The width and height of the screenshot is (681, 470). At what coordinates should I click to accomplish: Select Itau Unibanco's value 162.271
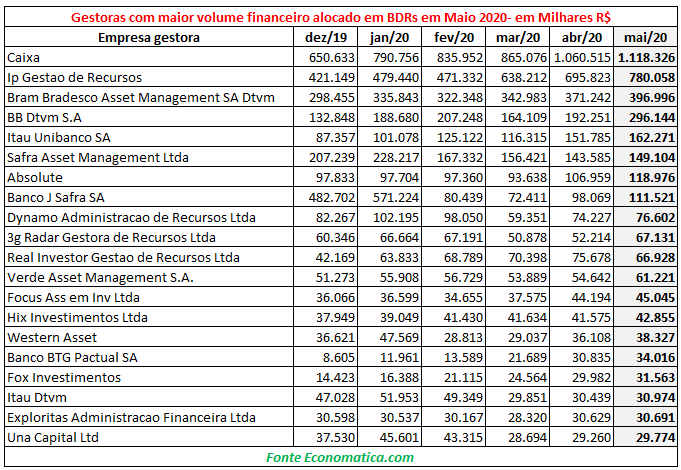coord(652,137)
